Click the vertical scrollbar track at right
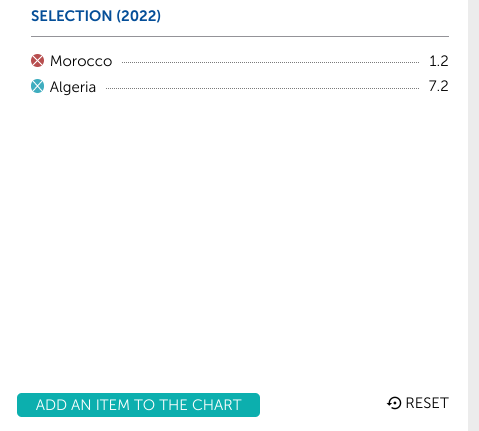Image resolution: width=479 pixels, height=431 pixels. click(473, 215)
